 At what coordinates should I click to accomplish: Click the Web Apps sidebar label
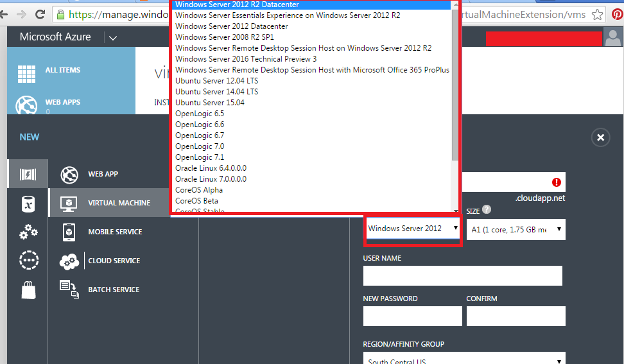point(63,102)
